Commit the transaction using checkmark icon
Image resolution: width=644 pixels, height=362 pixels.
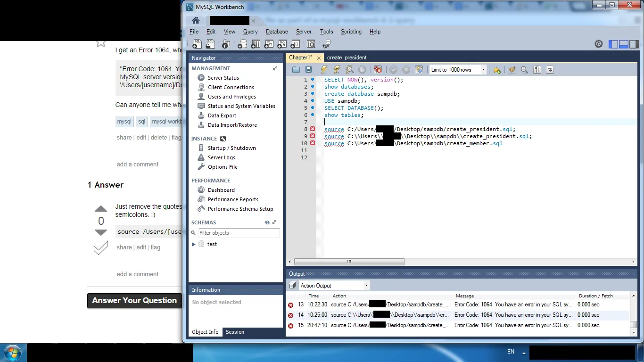[393, 70]
